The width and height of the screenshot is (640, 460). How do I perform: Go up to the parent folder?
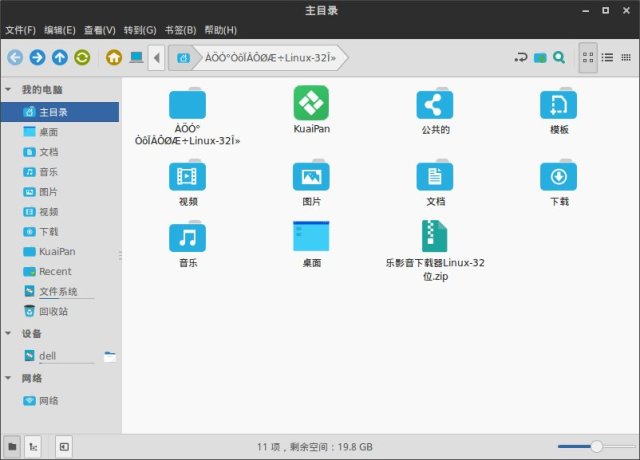pos(60,58)
